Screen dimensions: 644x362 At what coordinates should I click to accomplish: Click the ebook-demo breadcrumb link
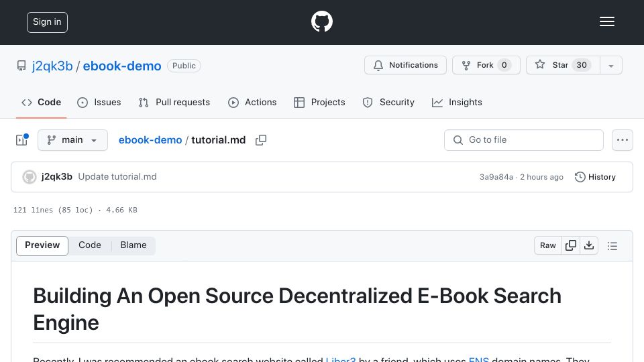[150, 140]
